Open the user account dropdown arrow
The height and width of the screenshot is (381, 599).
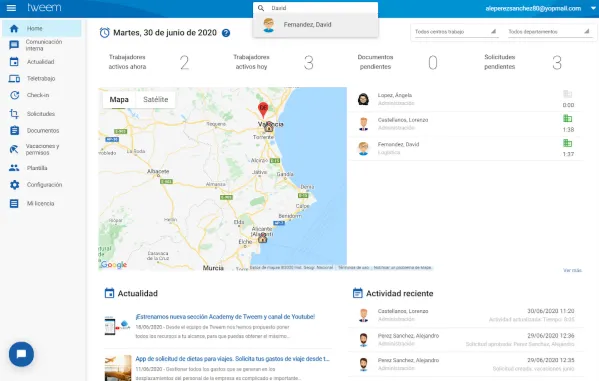click(593, 8)
